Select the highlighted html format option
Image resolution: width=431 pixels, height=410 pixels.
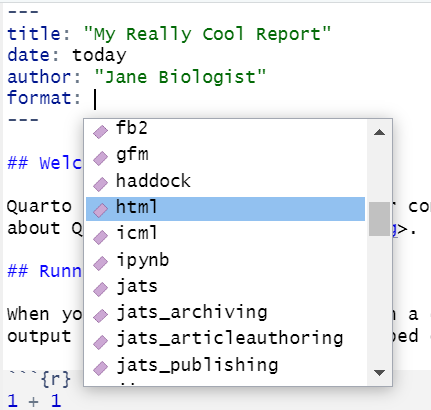tap(225, 209)
